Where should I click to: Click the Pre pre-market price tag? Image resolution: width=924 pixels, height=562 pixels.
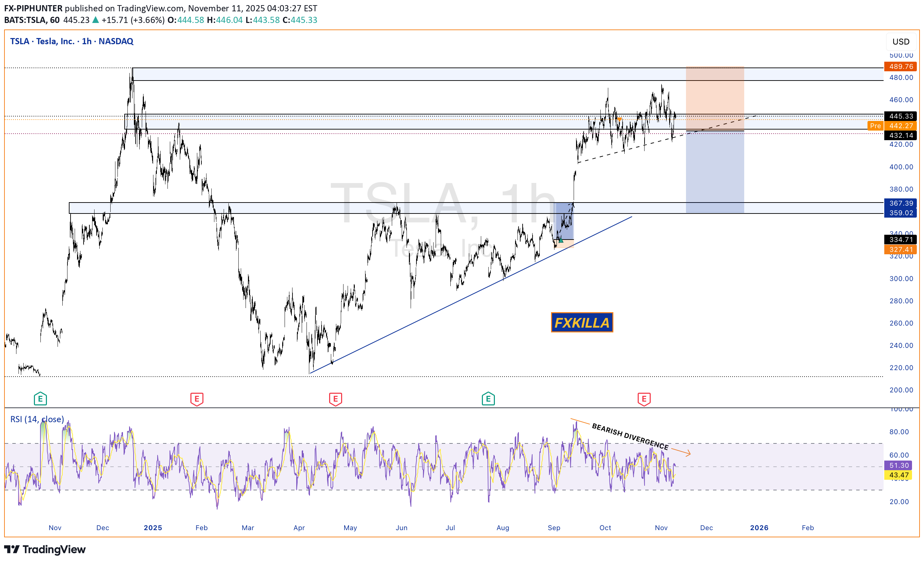click(875, 126)
